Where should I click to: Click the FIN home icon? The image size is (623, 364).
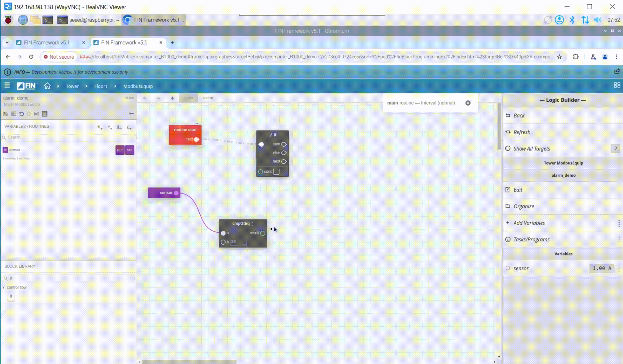(x=47, y=86)
